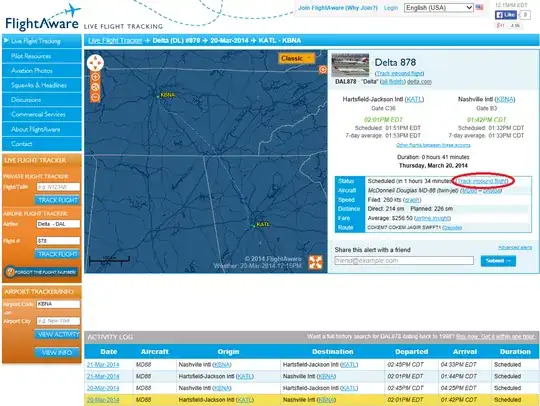Zoom in on the flight map
The image size is (540, 406).
coord(95,77)
